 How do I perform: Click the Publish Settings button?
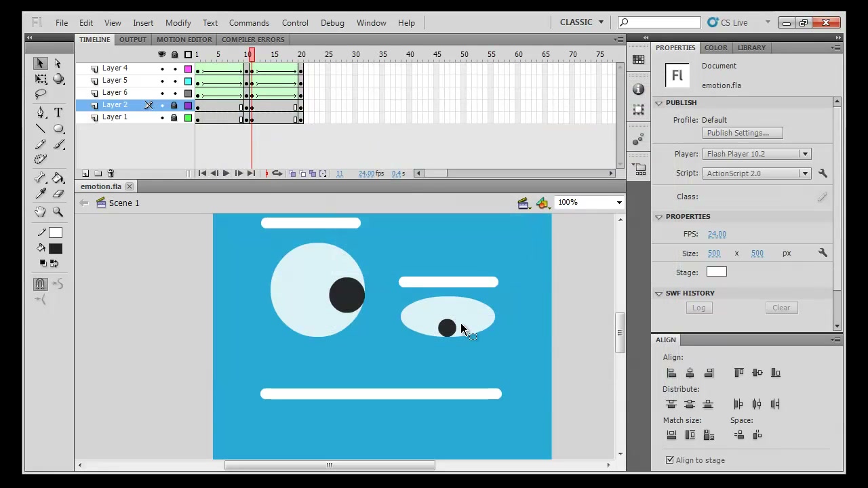click(x=743, y=133)
